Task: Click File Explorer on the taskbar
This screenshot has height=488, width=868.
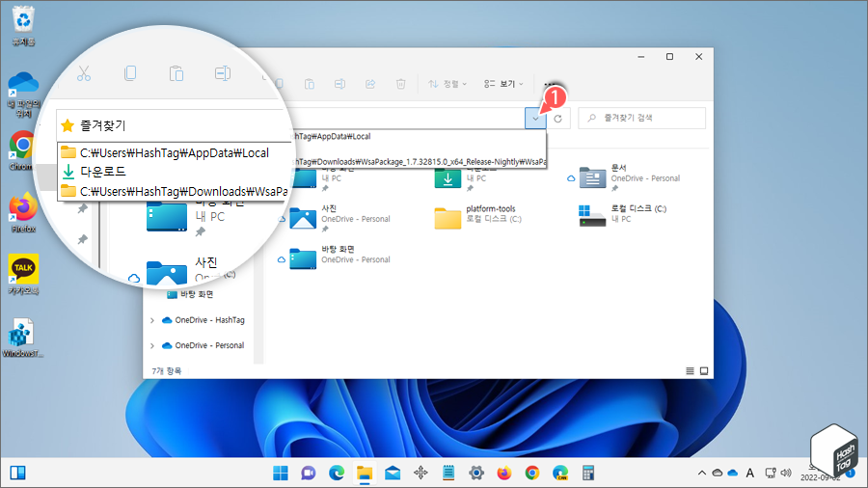Action: click(x=365, y=474)
